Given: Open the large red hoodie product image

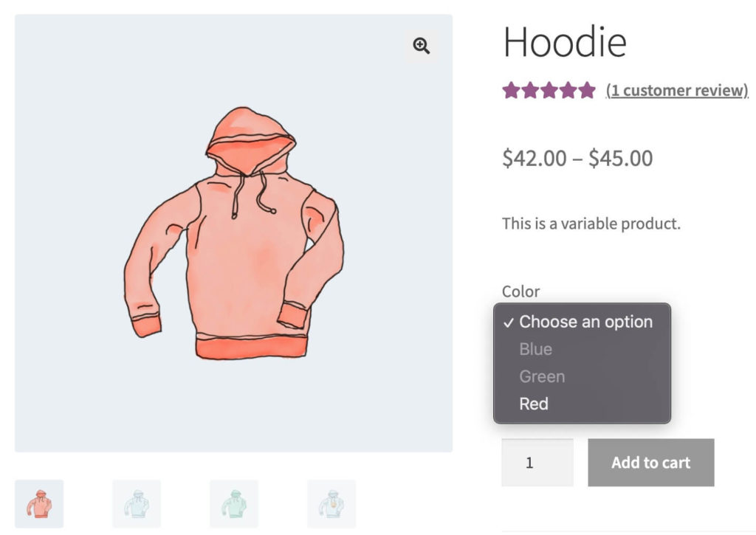Looking at the screenshot, I should click(233, 233).
